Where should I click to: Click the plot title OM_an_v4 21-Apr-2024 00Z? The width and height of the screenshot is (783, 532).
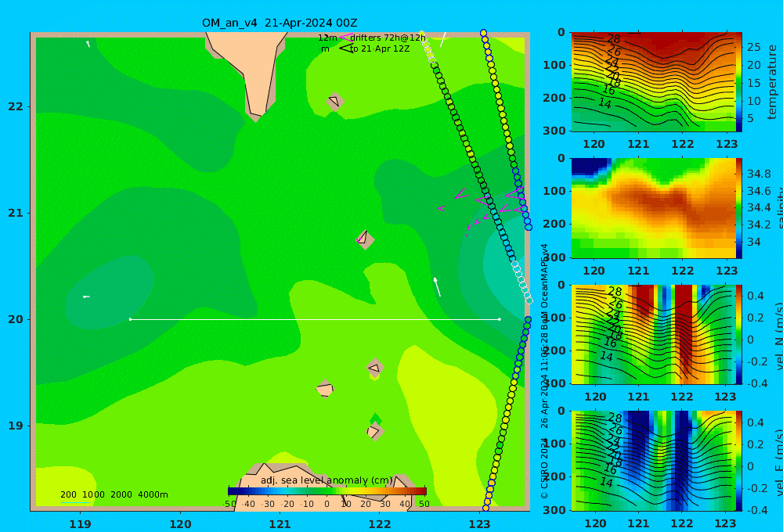coord(280,23)
